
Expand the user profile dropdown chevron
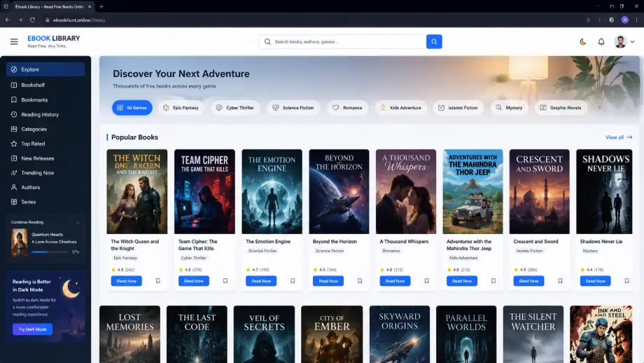[633, 41]
